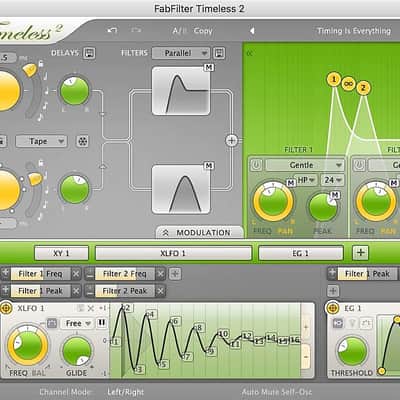Image resolution: width=400 pixels, height=400 pixels.
Task: Invert the Filter 2 Freq slot with minus
Action: click(89, 274)
